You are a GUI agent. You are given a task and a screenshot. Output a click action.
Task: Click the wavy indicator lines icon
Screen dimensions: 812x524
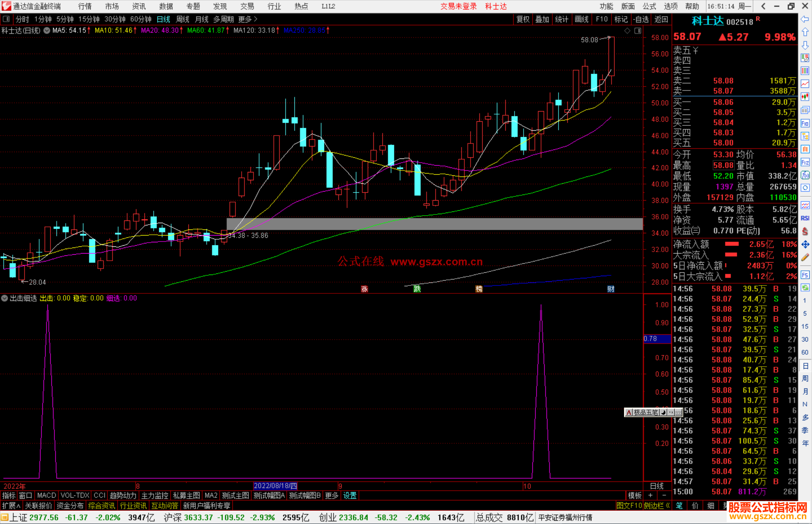805,205
